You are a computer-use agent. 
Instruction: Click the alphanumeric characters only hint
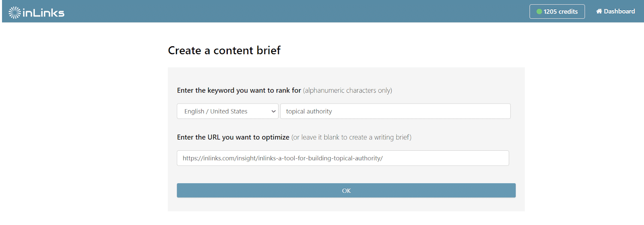[347, 90]
